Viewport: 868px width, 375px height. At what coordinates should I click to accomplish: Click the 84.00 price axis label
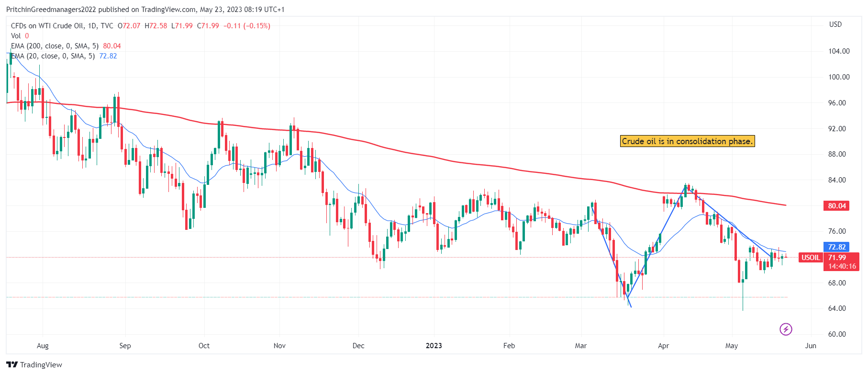pos(837,180)
